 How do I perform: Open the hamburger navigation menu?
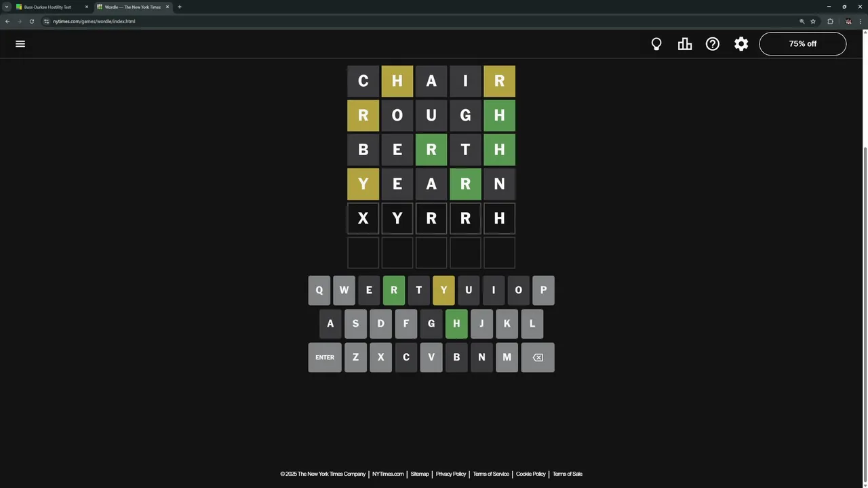(20, 43)
